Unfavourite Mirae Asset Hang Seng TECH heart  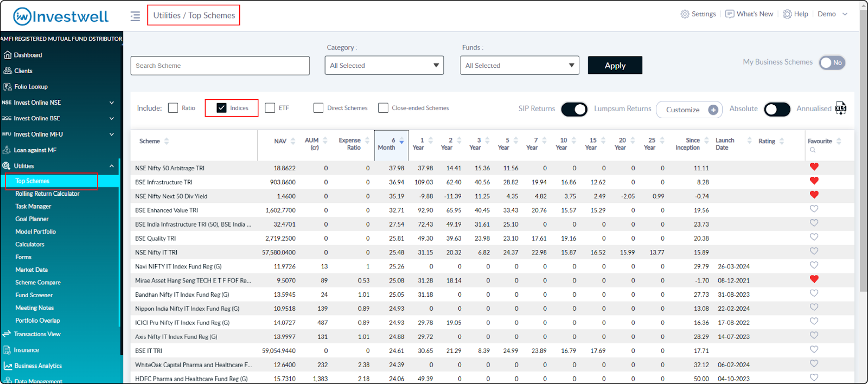coord(814,279)
